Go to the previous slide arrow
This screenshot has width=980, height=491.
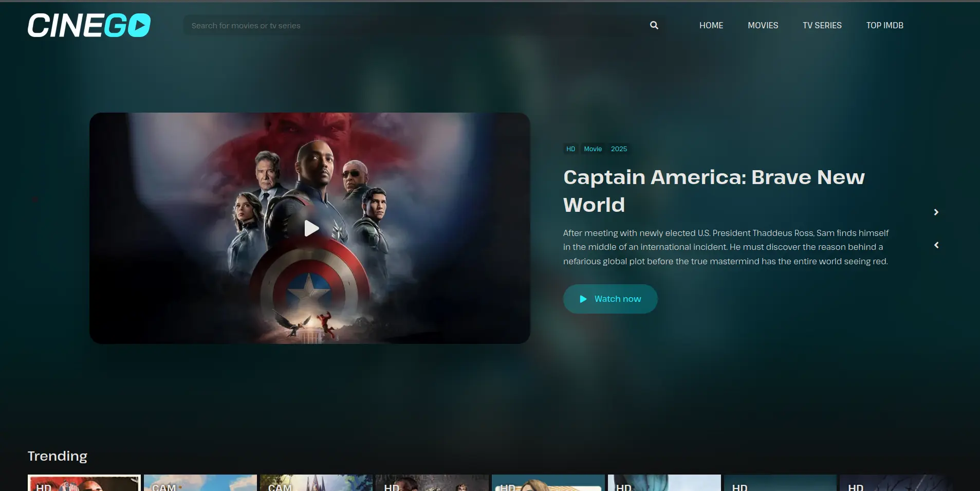click(x=936, y=245)
